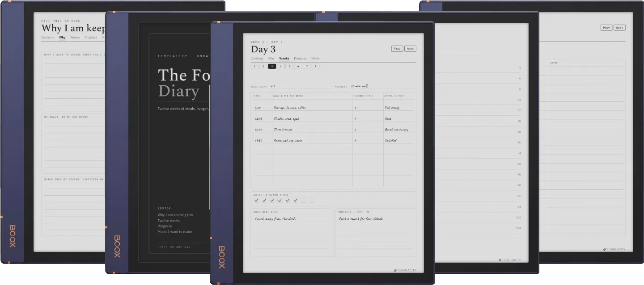Select day 4 in the day number strip

click(281, 66)
